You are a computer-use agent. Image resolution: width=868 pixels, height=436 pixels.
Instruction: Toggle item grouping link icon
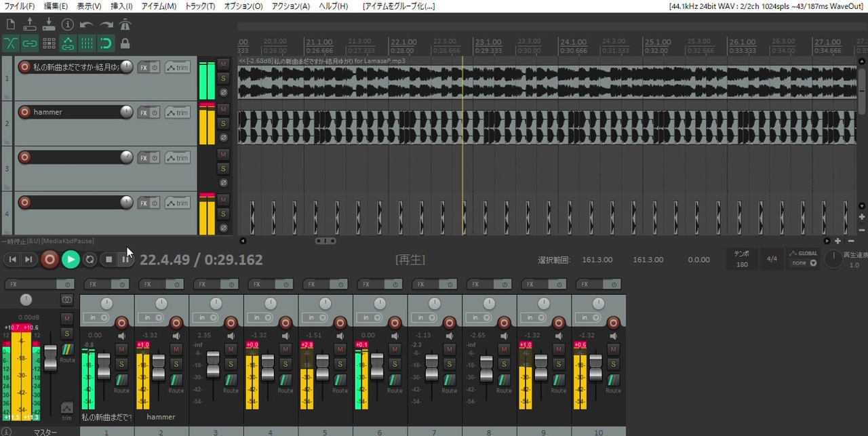(30, 43)
